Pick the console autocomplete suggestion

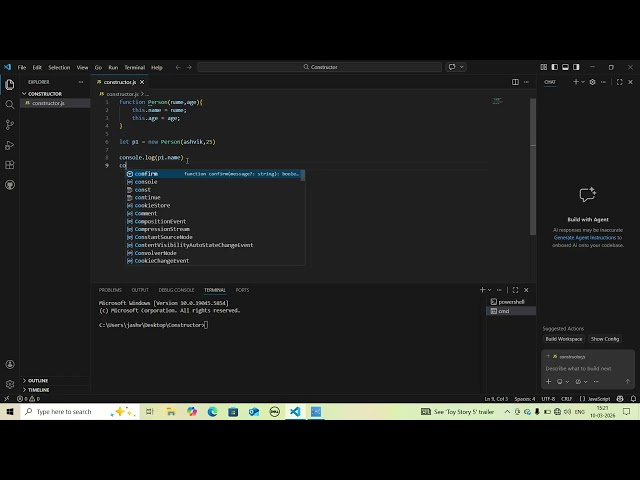pyautogui.click(x=215, y=182)
